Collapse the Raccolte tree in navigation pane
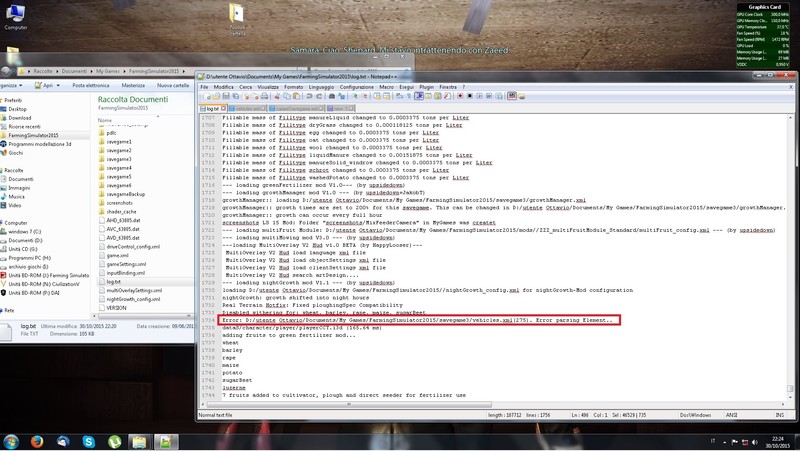800x451 pixels. (x=3, y=170)
